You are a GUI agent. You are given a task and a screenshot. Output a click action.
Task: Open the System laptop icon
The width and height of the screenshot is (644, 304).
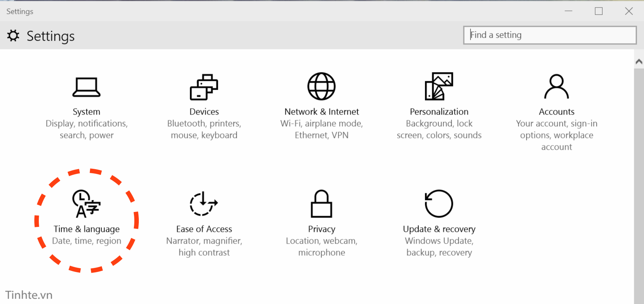pyautogui.click(x=86, y=87)
